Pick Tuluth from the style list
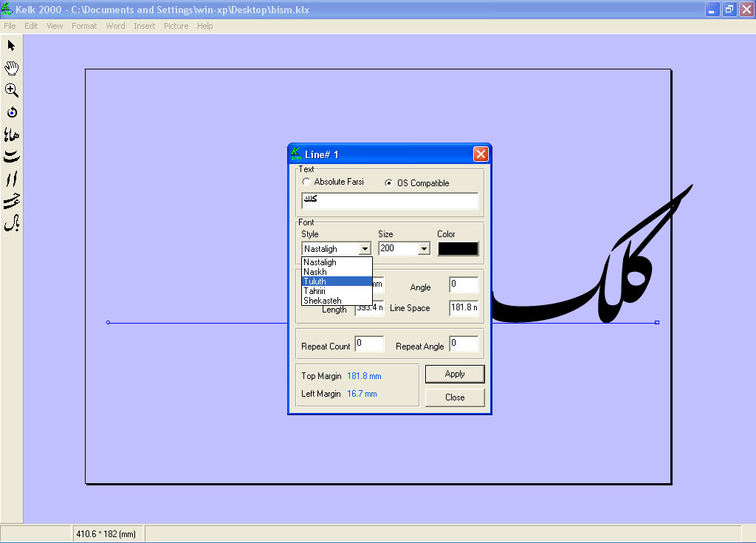Viewport: 756px width, 543px height. [337, 281]
